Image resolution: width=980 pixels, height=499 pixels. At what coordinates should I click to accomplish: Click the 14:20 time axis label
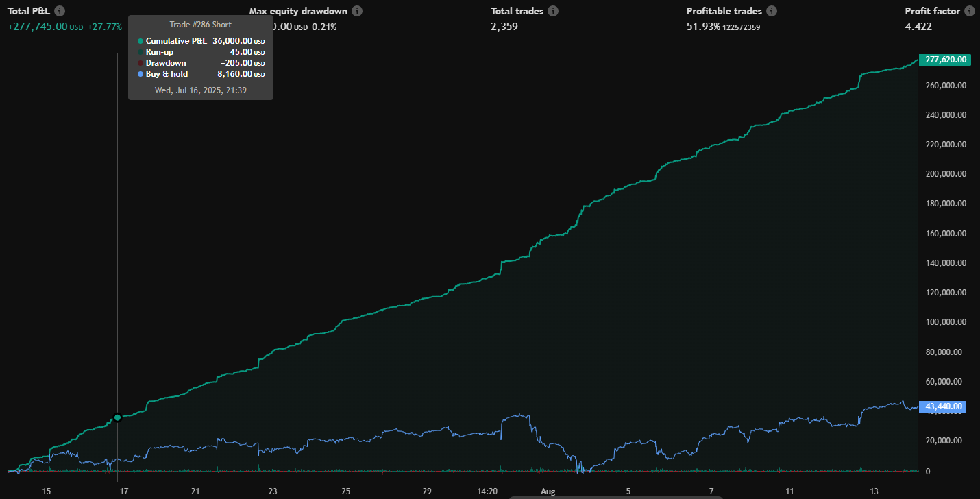coord(487,491)
